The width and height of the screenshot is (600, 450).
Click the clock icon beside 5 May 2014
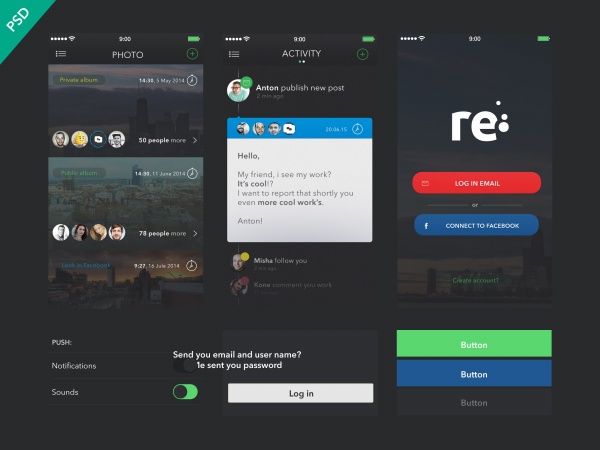[x=192, y=80]
